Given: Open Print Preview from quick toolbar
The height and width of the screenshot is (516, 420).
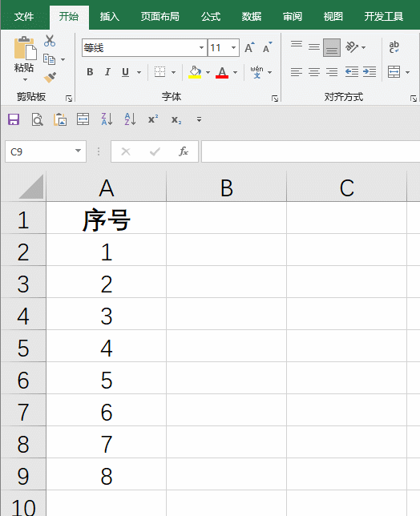Looking at the screenshot, I should click(37, 119).
